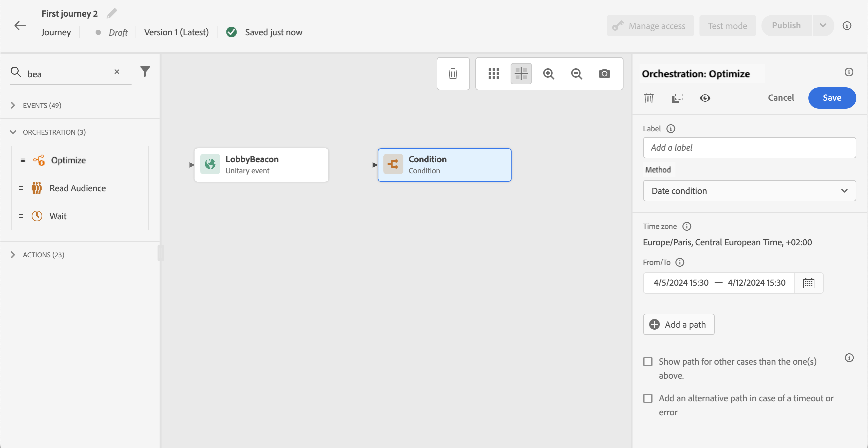Click the duplicate activity icon in panel

pyautogui.click(x=677, y=98)
